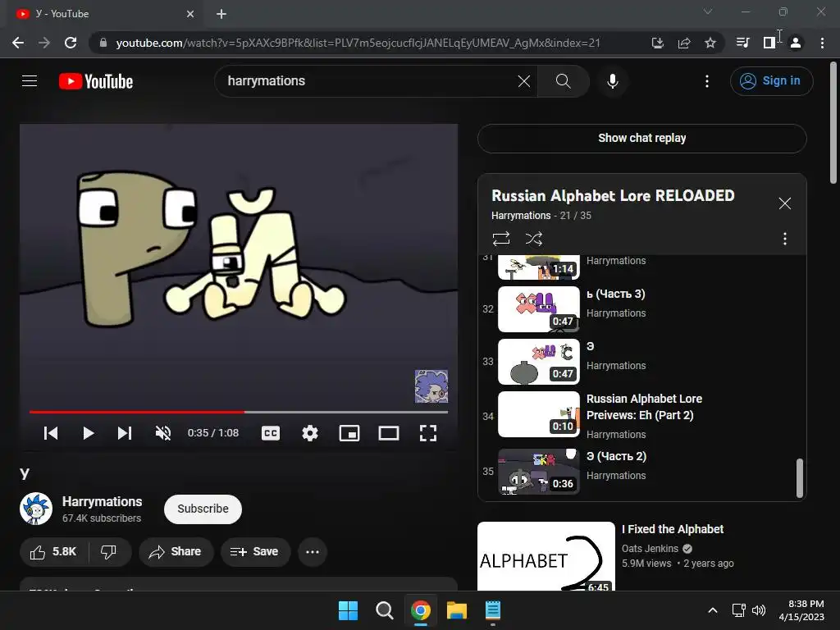Image resolution: width=840 pixels, height=630 pixels.
Task: Reload the page
Action: [71, 43]
